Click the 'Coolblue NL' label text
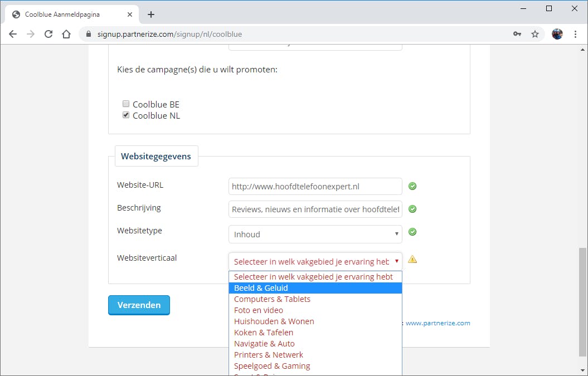Viewport: 588px width, 376px height. 157,116
